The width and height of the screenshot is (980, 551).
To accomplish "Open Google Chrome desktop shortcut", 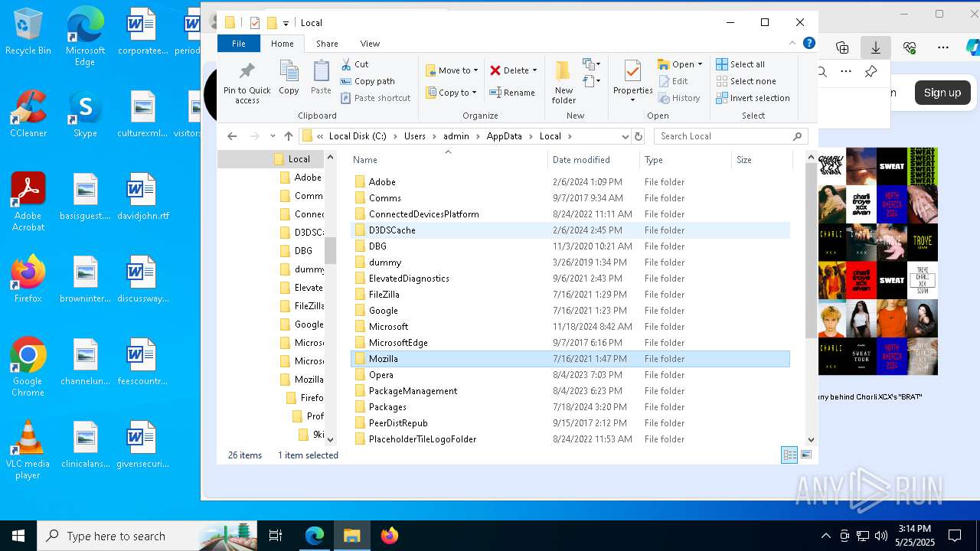I will [x=28, y=367].
